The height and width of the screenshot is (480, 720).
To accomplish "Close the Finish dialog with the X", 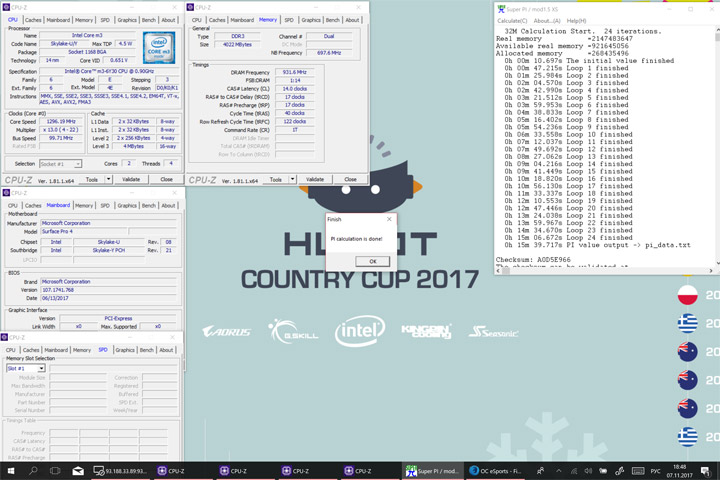I will [x=389, y=219].
